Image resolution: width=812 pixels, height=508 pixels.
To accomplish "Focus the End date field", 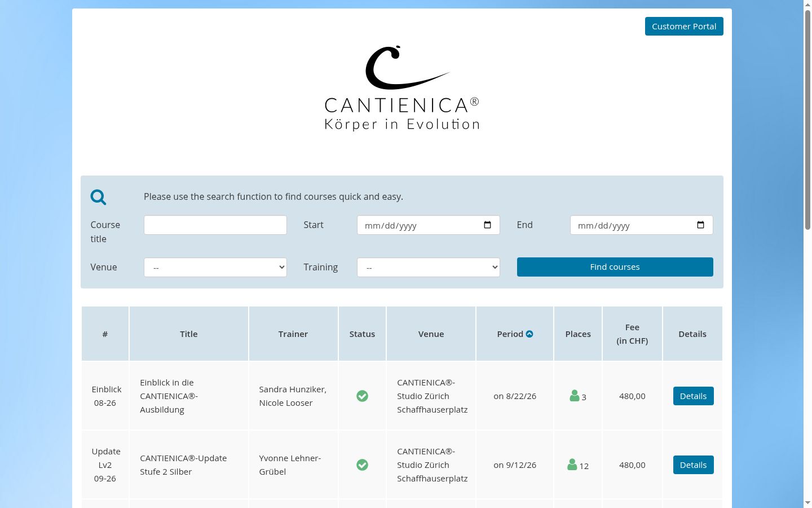I will pyautogui.click(x=642, y=225).
